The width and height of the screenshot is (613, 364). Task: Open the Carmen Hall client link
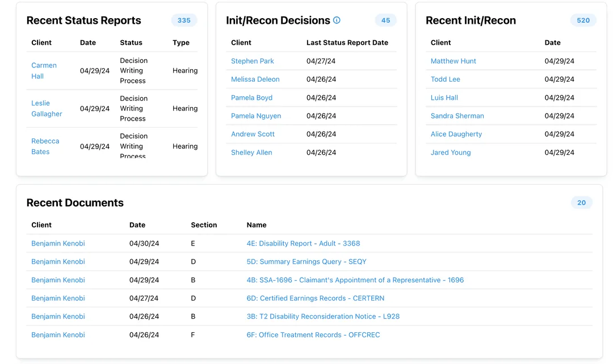click(44, 70)
